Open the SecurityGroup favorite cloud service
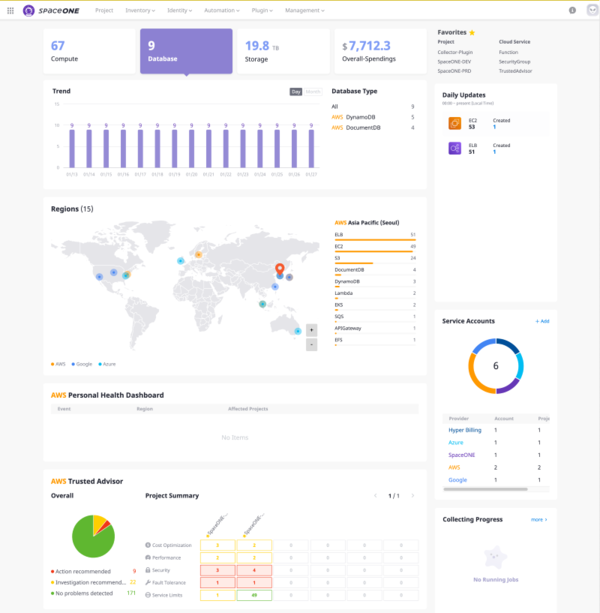This screenshot has width=600, height=613. (x=514, y=61)
